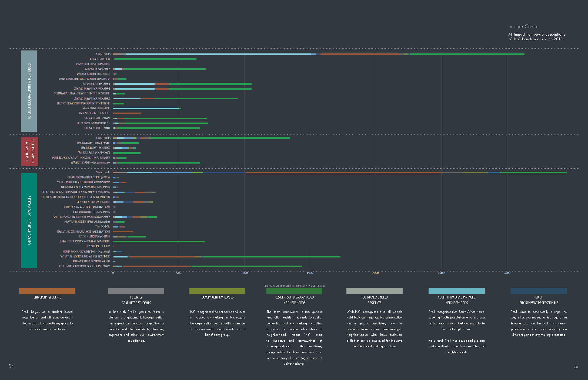Viewport: 588px width, 380px height.
Task: Click the Image: Centre caption heading
Action: (523, 26)
